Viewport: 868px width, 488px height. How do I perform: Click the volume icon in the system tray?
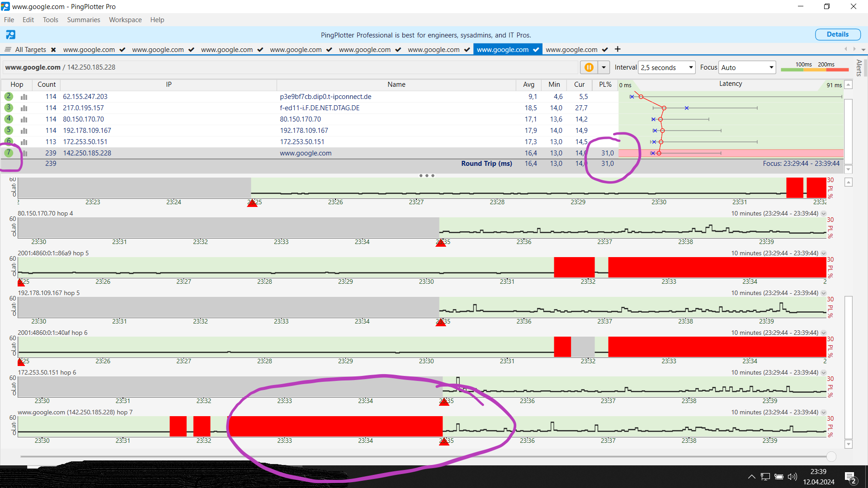(792, 477)
